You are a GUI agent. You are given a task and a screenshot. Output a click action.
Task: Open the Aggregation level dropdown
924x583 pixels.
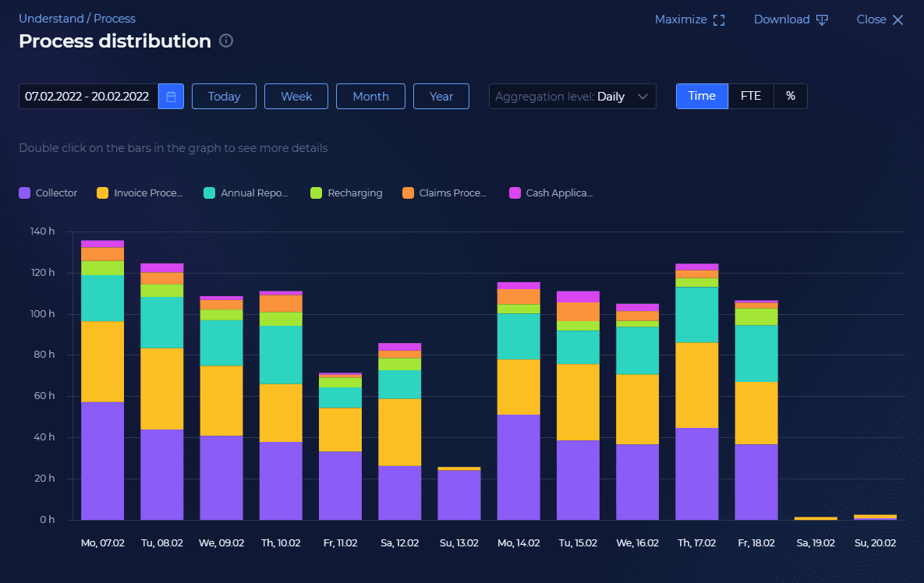[572, 96]
